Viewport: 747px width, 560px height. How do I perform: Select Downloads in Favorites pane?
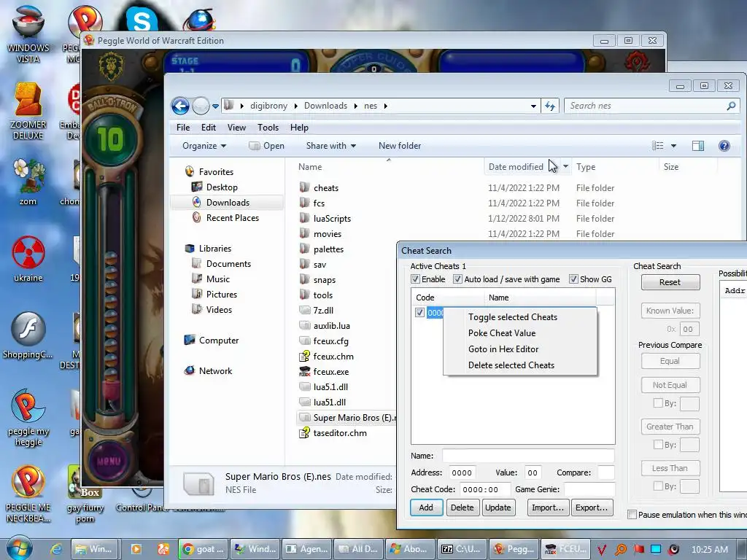[x=228, y=203]
